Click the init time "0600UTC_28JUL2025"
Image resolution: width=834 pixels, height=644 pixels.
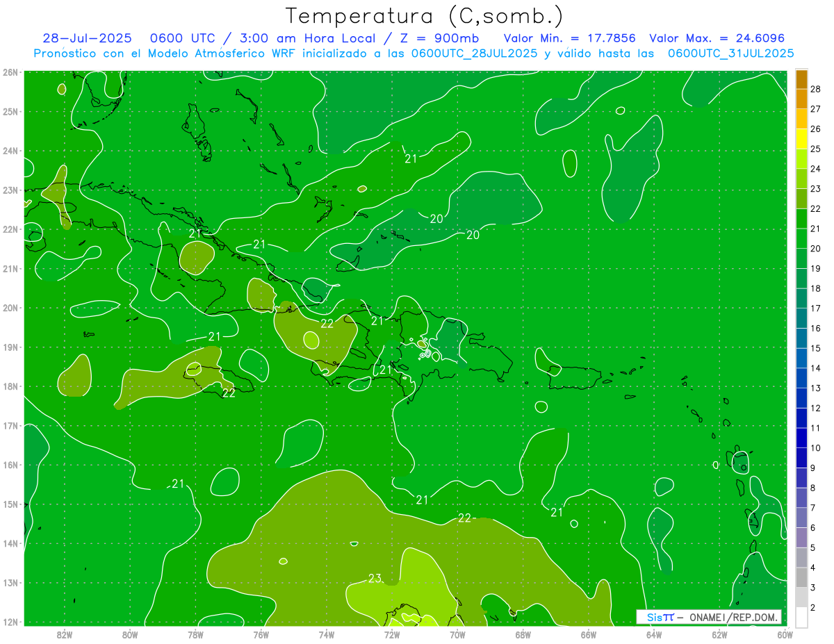coord(474,53)
